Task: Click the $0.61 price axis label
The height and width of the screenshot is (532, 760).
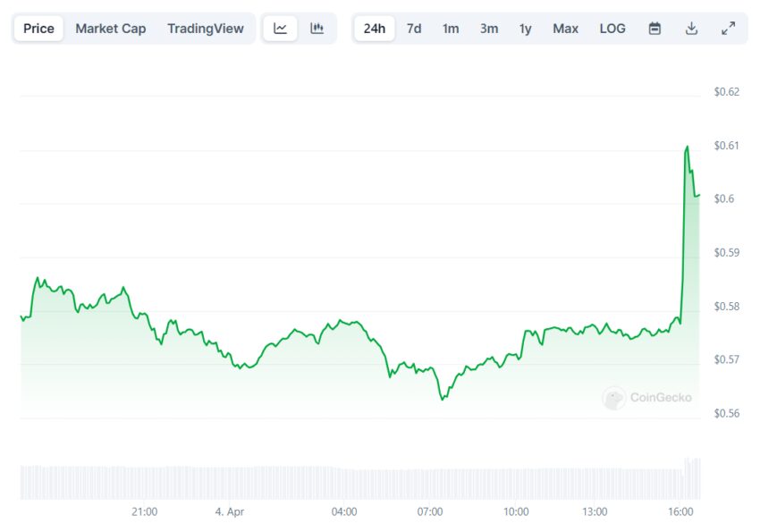Action: (x=727, y=146)
